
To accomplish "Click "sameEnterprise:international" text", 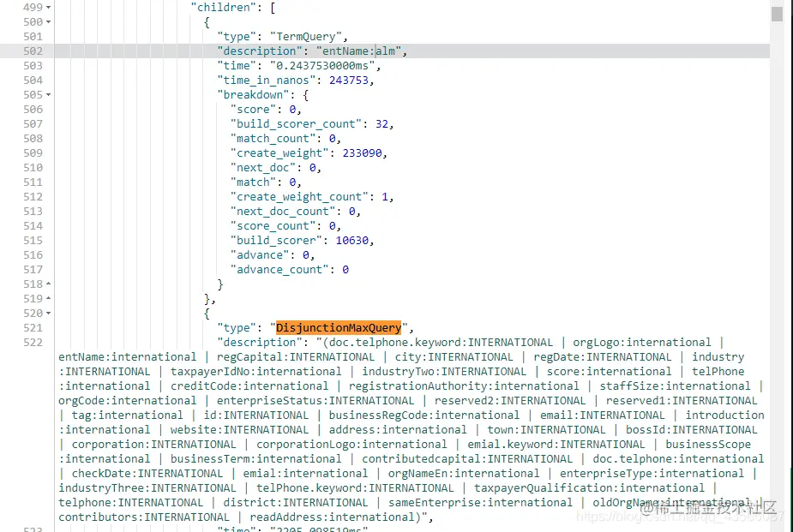I will [480, 503].
